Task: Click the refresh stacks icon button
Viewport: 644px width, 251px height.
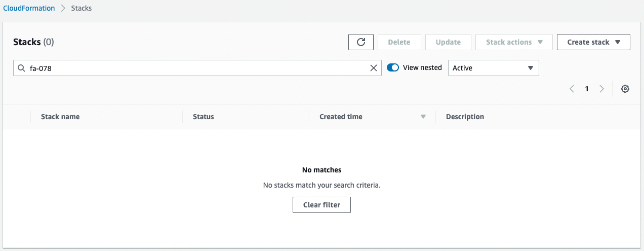Action: point(361,42)
